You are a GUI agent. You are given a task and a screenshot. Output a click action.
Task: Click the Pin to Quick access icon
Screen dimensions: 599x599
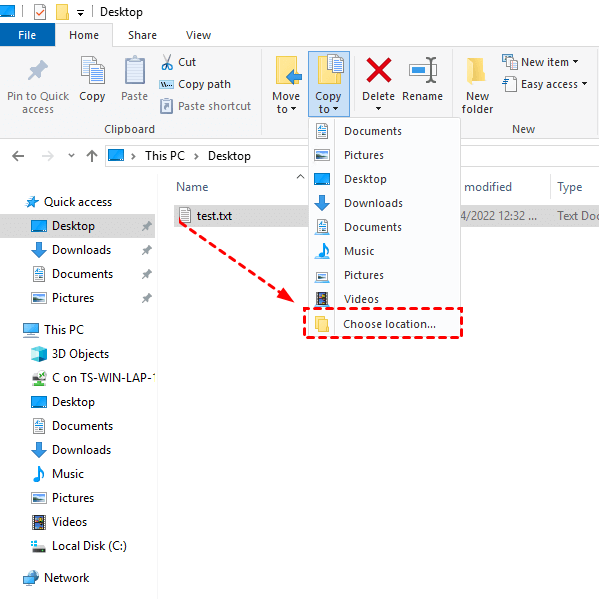(38, 70)
